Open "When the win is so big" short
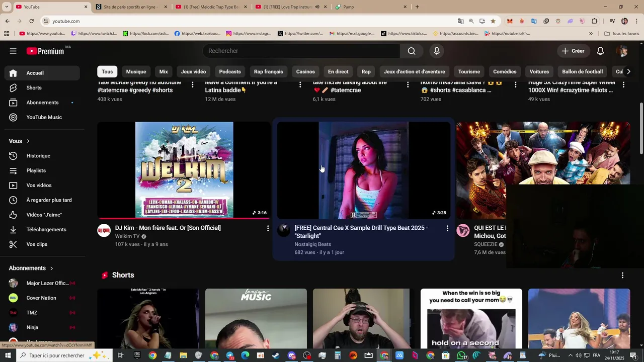This screenshot has width=644, height=362. 471,318
